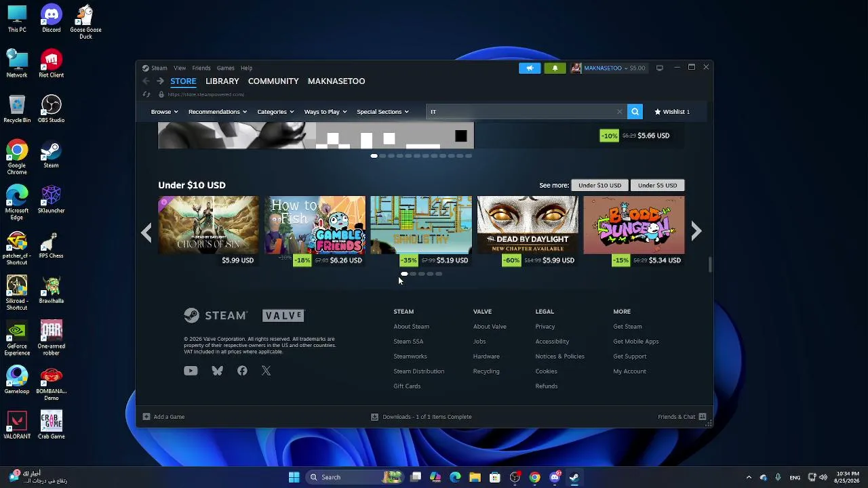Open Discord desktop shortcut

51,19
